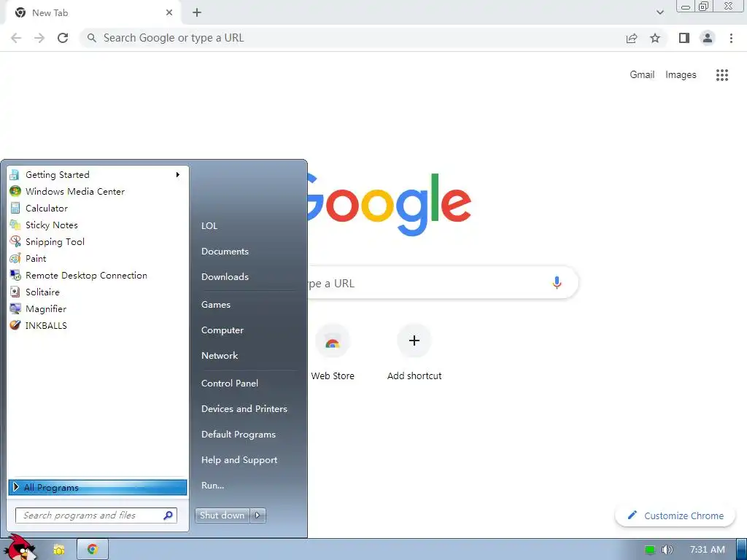Image resolution: width=747 pixels, height=560 pixels.
Task: Open the Remote Desktop Connection icon
Action: (15, 275)
